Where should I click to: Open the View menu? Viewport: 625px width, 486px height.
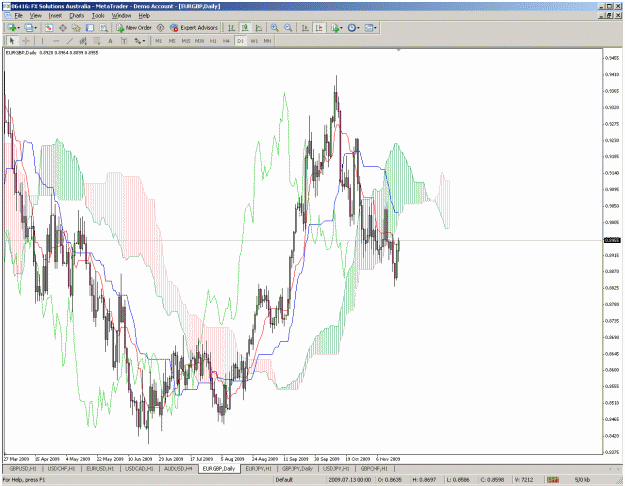click(35, 16)
